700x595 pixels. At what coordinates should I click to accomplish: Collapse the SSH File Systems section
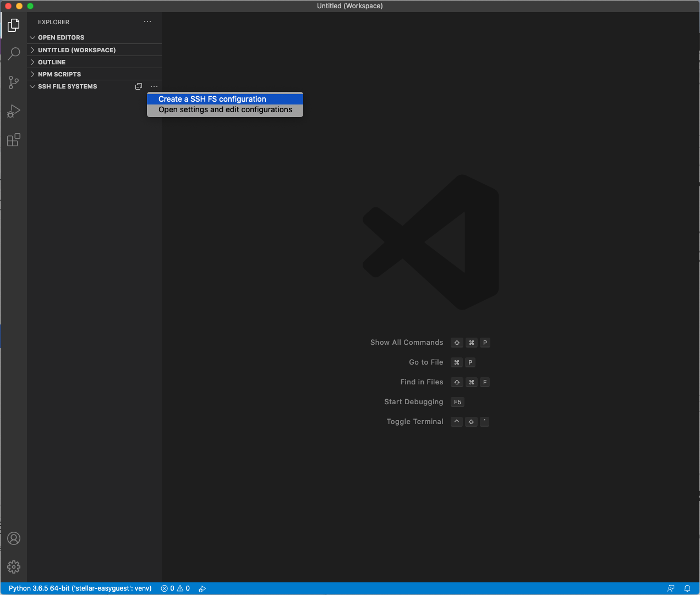click(67, 86)
